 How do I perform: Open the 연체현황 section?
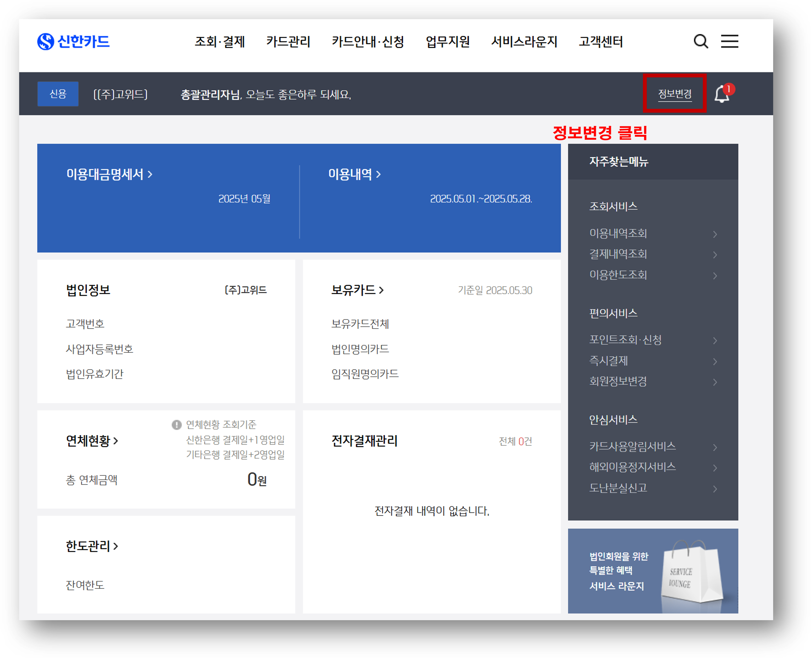[92, 441]
